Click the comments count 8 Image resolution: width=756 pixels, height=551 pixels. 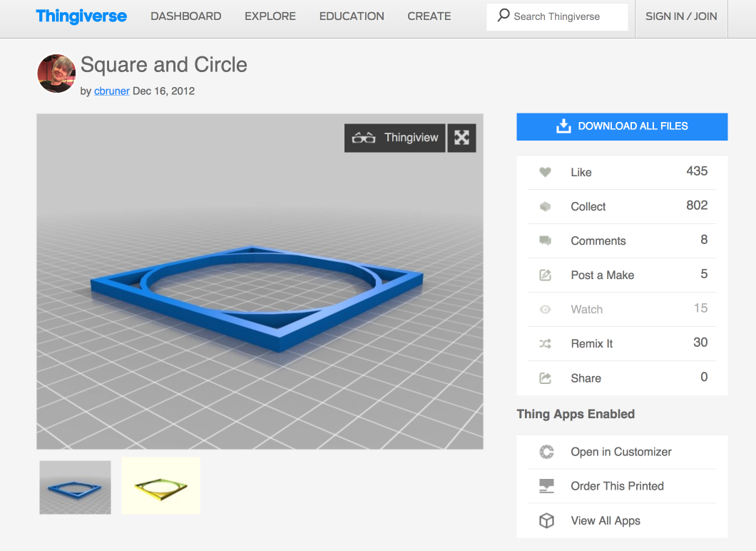tap(704, 239)
